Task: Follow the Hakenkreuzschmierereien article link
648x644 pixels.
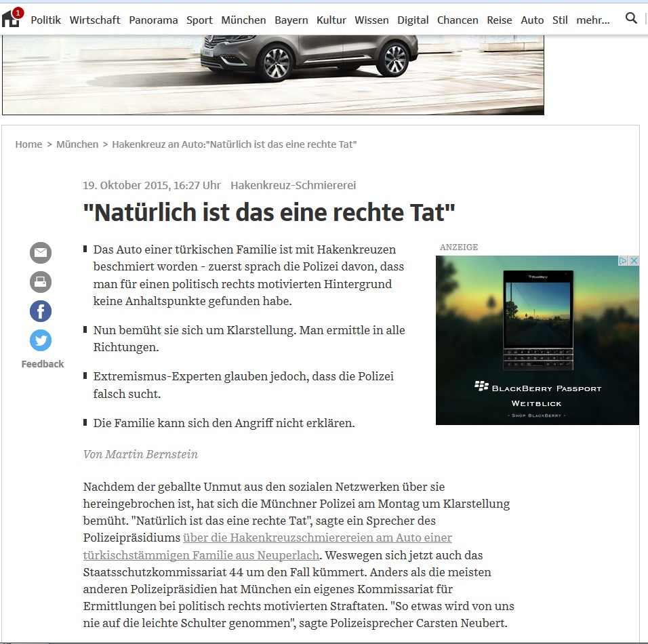Action: pyautogui.click(x=267, y=546)
